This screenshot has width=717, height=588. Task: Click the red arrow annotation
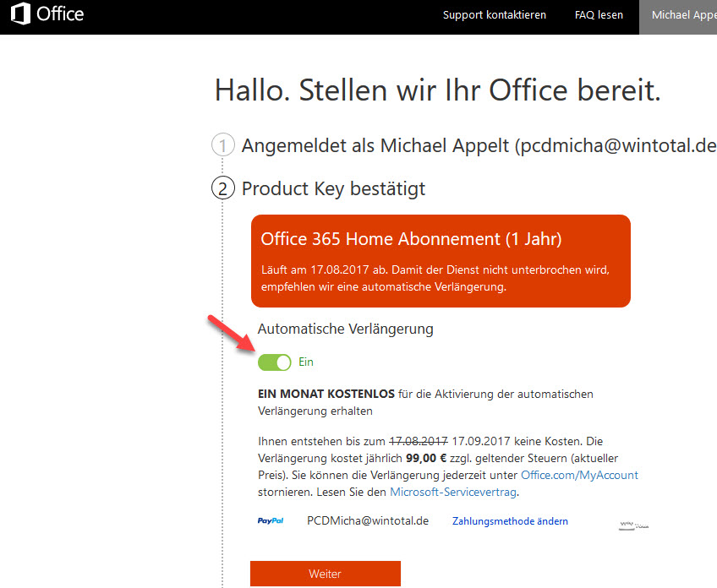[x=229, y=333]
